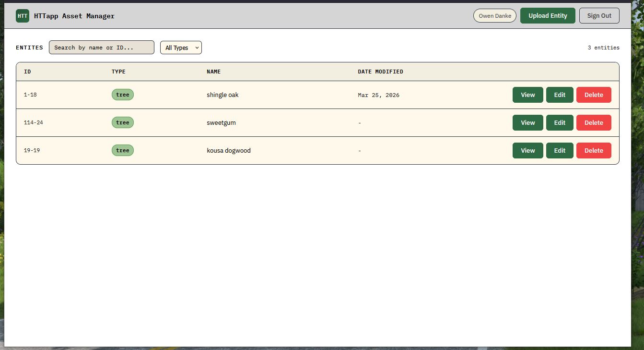Screen dimensions: 644x350
Task: Edit the sweetgum entity
Action: click(559, 123)
